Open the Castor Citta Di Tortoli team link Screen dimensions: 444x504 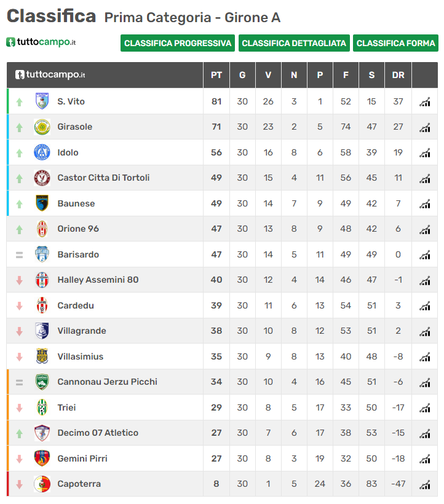click(x=103, y=178)
